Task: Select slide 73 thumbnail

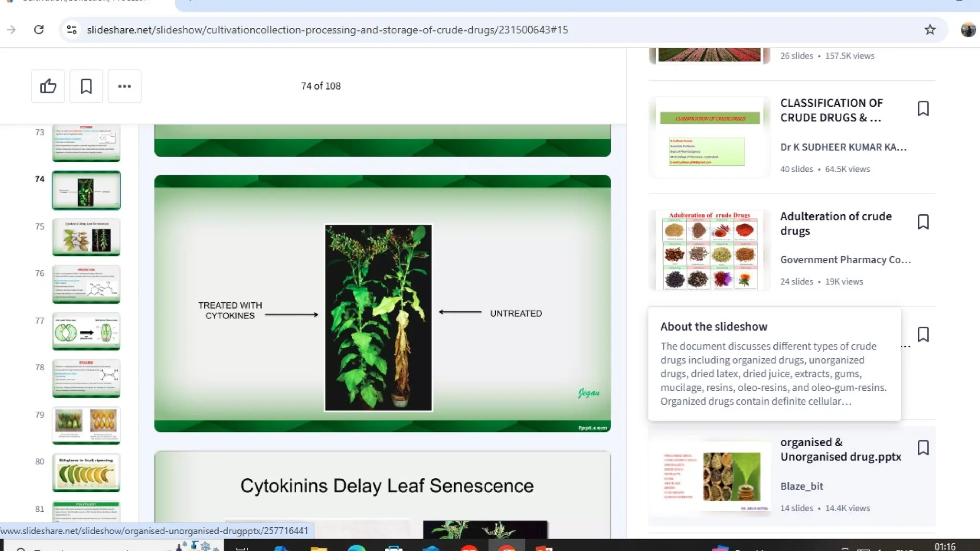Action: (86, 143)
